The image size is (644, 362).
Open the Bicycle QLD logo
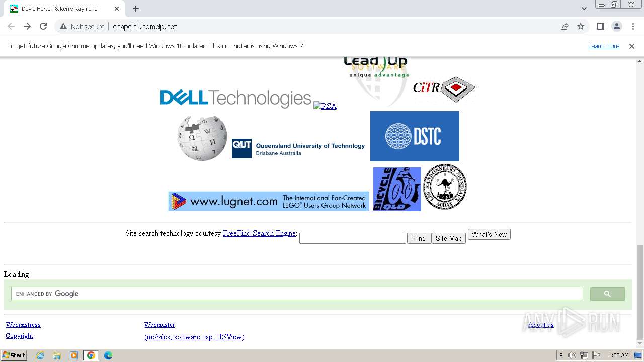[x=397, y=189]
